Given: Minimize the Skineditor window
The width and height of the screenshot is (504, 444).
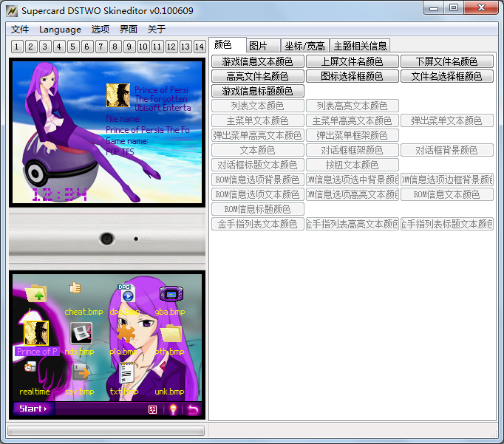Looking at the screenshot, I should click(x=434, y=7).
